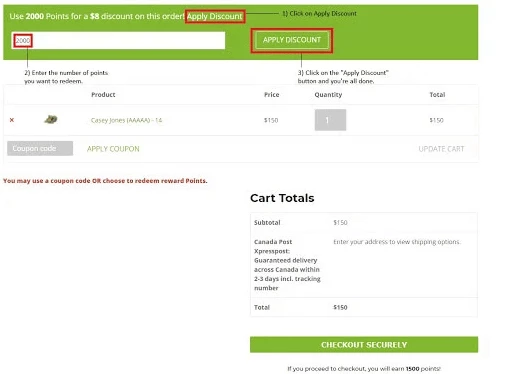Click the Quantity column header

click(x=328, y=95)
